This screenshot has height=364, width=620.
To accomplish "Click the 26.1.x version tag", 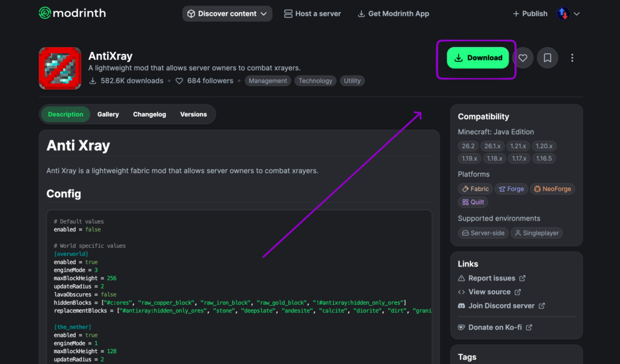I will click(x=492, y=146).
